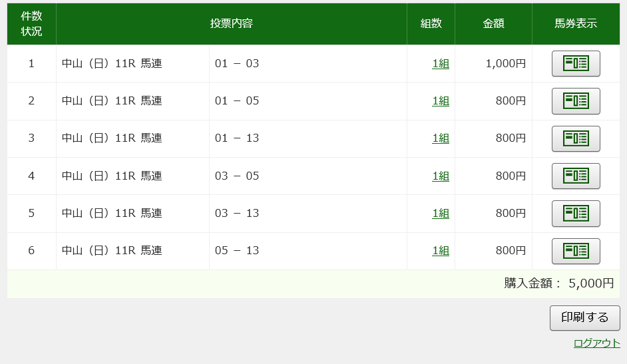Open 1組 link in row 2
The width and height of the screenshot is (627, 364).
pyautogui.click(x=441, y=100)
